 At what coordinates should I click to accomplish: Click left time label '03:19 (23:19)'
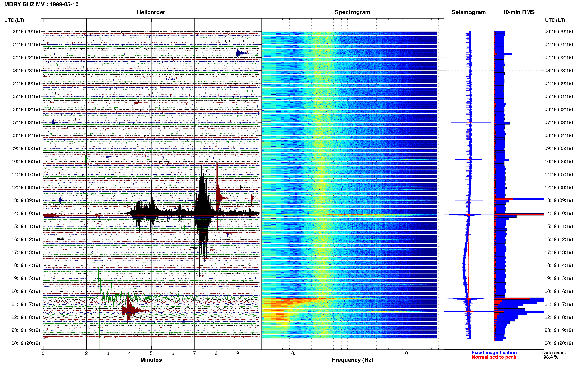[26, 70]
